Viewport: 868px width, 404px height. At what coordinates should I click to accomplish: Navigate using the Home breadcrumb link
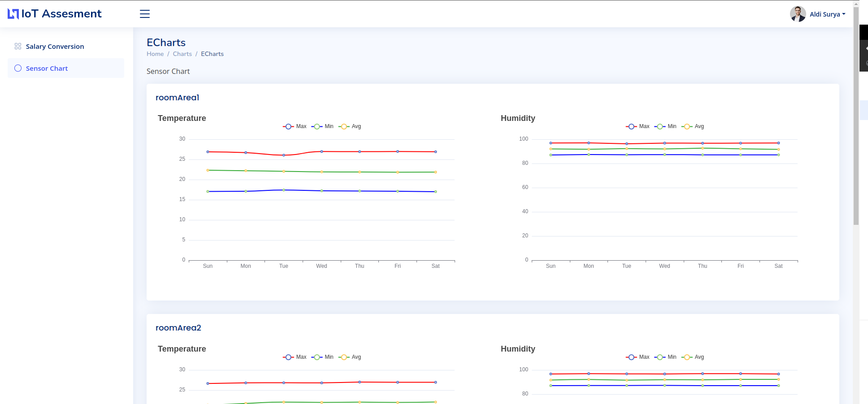tap(155, 54)
